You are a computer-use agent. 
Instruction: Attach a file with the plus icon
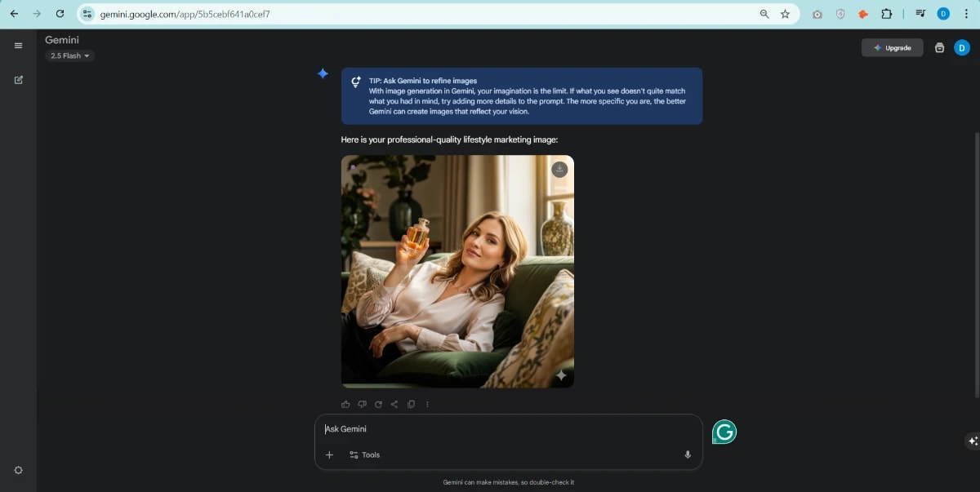click(329, 454)
